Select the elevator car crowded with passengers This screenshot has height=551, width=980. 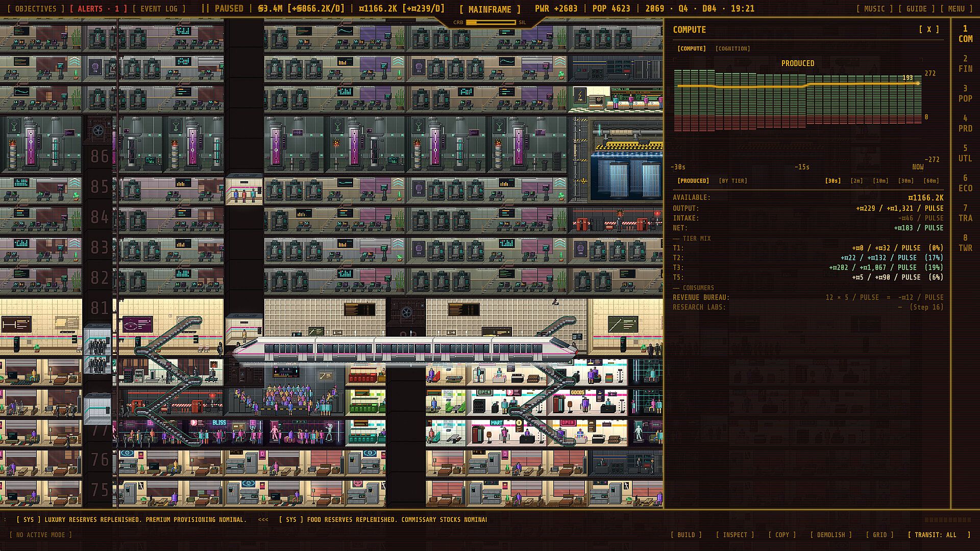97,348
